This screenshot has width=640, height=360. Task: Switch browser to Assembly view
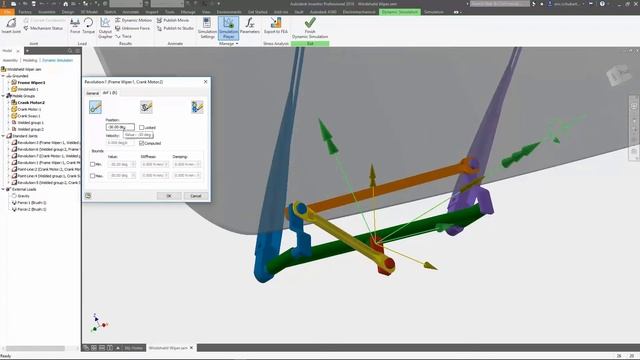coord(11,60)
